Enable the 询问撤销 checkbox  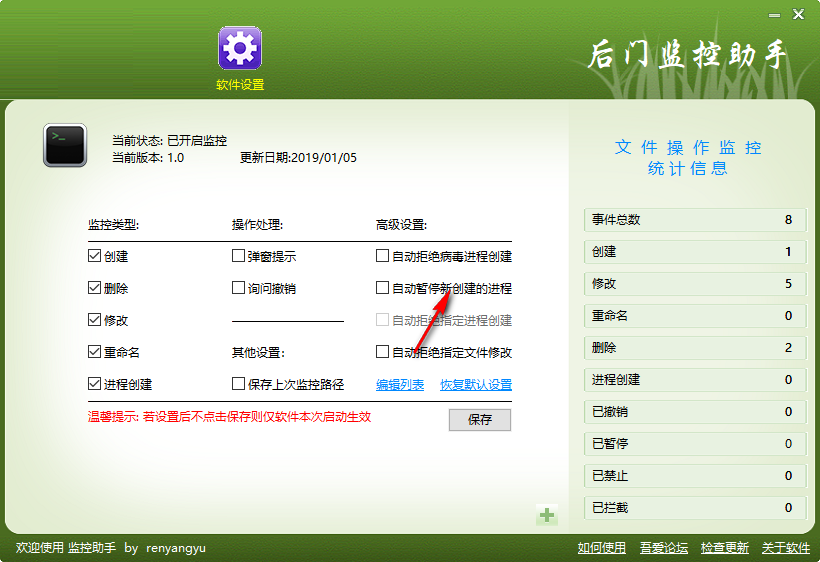(238, 288)
